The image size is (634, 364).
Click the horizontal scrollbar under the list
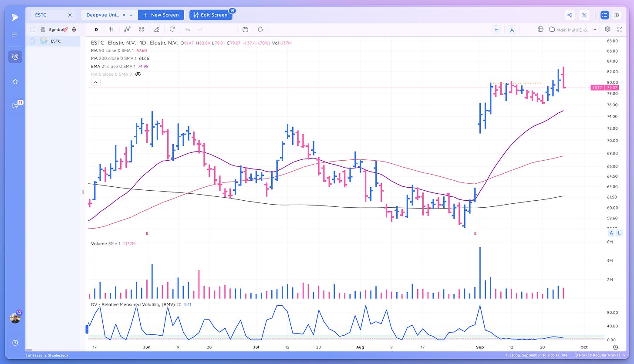coord(29,350)
